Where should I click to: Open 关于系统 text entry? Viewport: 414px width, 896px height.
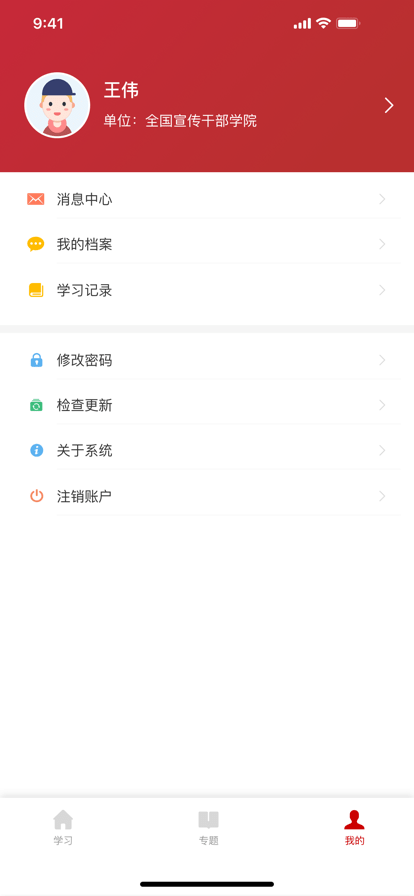[x=84, y=451]
